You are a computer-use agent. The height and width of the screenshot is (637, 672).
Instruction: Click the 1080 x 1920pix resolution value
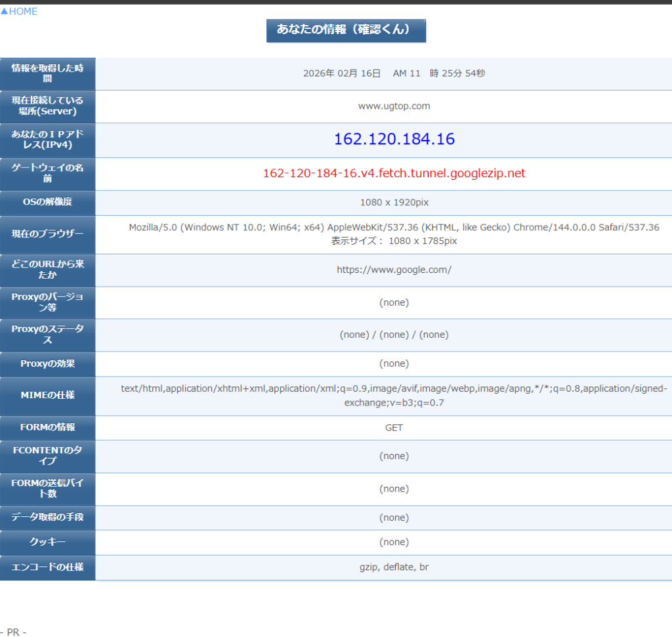pos(394,202)
